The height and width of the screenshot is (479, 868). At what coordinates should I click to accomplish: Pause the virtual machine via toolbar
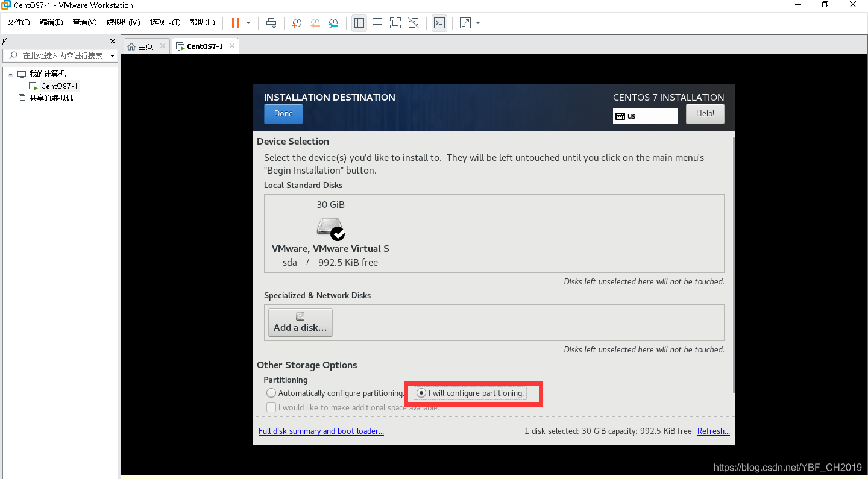coord(236,23)
